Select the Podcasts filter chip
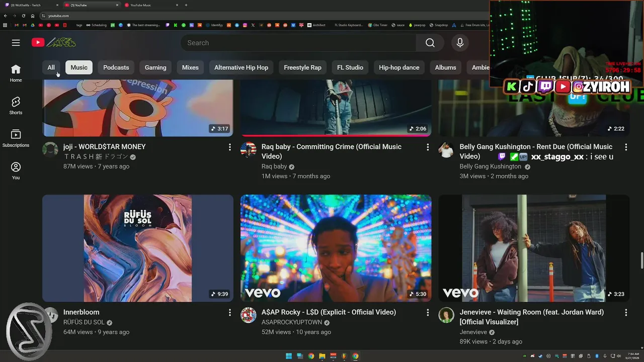 (116, 67)
